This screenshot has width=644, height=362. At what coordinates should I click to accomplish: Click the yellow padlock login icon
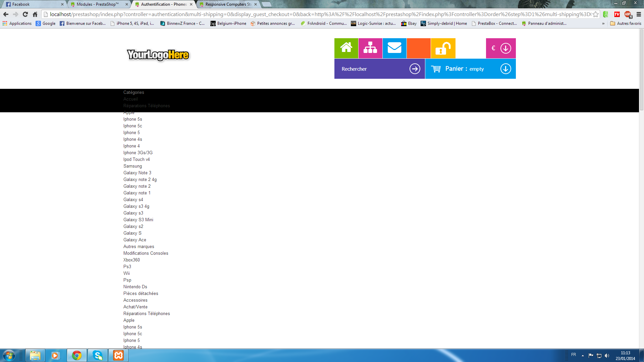click(x=443, y=48)
